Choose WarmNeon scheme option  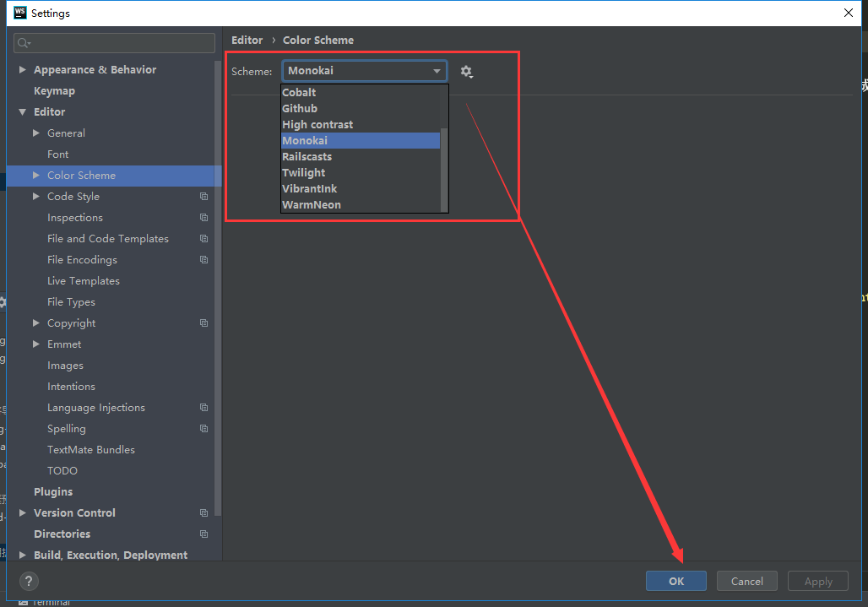(361, 205)
